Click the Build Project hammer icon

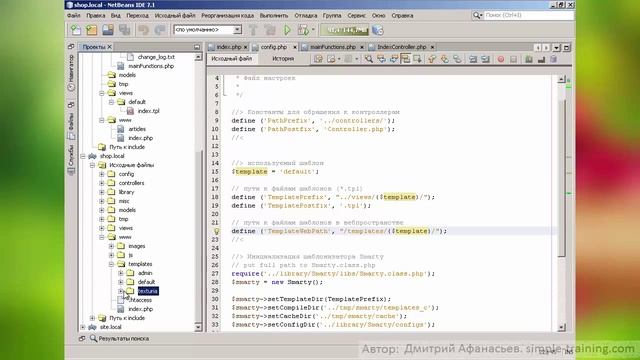coord(253,30)
